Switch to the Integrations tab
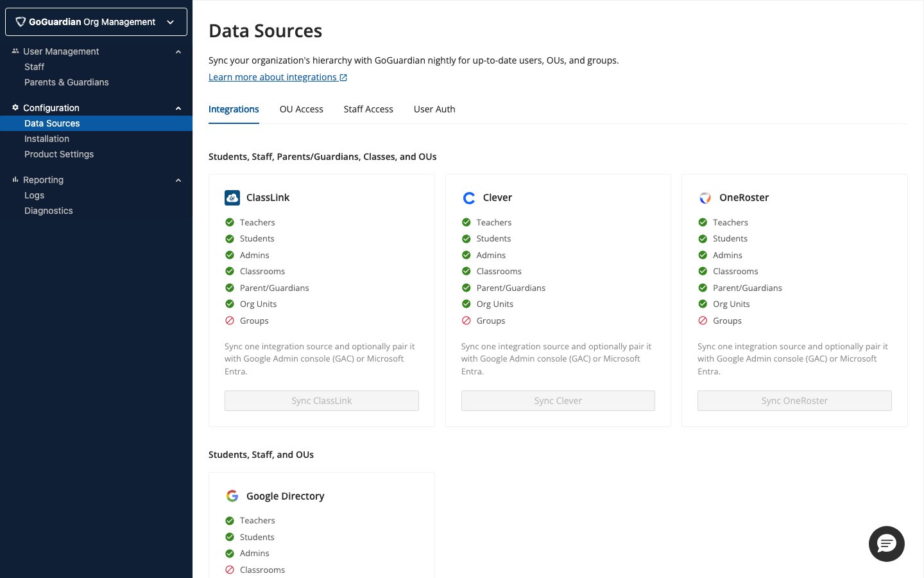Image resolution: width=924 pixels, height=578 pixels. click(234, 109)
